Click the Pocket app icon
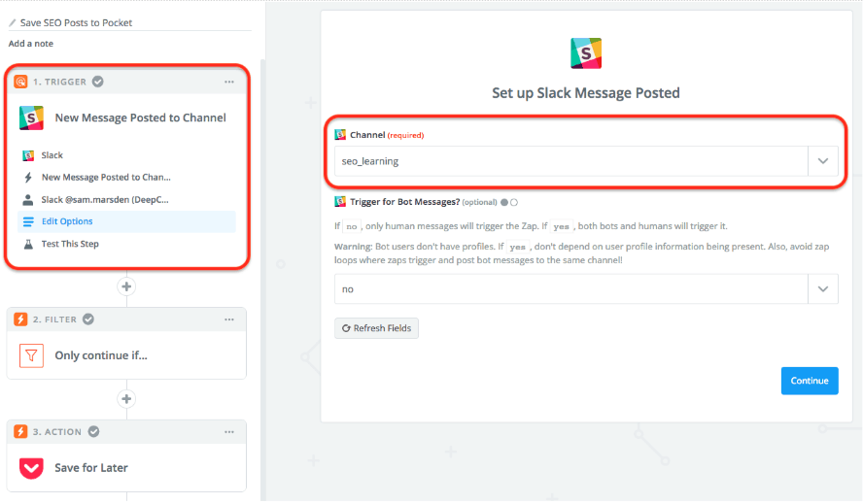Image resolution: width=863 pixels, height=504 pixels. click(x=31, y=468)
